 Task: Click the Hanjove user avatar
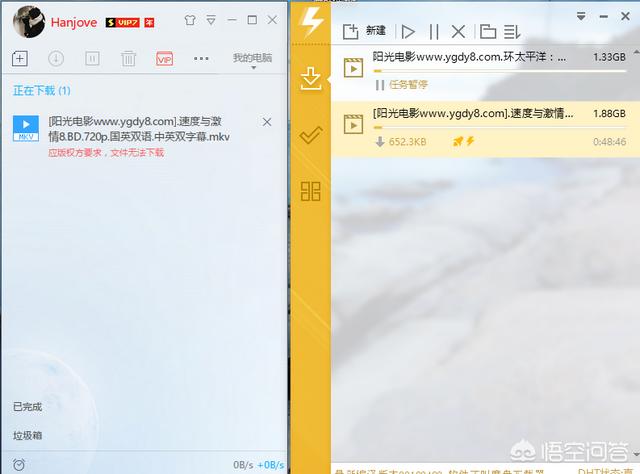[29, 22]
